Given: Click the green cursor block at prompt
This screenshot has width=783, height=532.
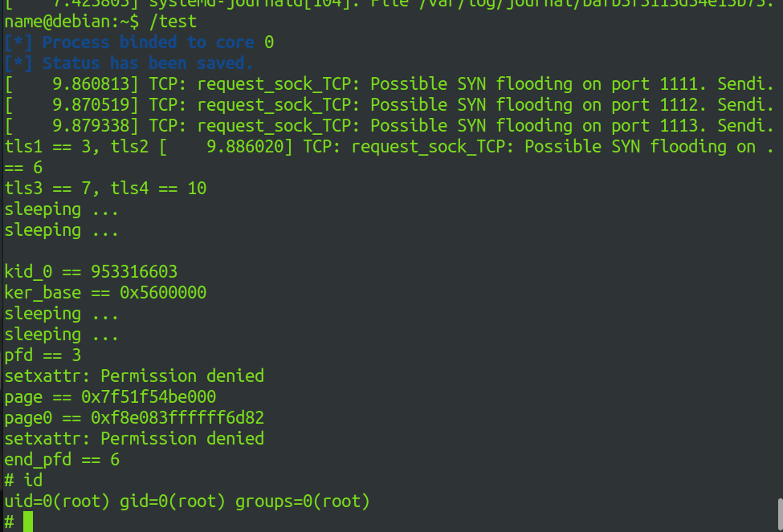Looking at the screenshot, I should coord(28,522).
